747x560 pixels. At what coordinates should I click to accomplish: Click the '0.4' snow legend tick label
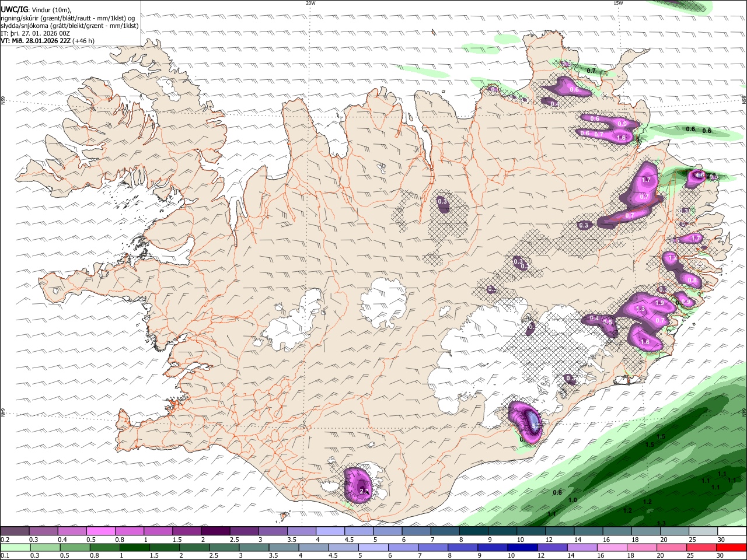pos(62,540)
